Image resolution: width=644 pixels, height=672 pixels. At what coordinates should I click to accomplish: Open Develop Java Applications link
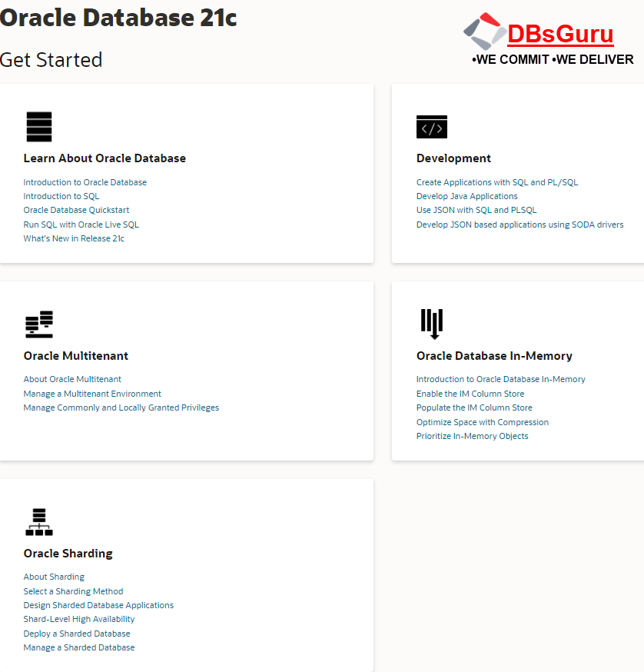(x=466, y=196)
